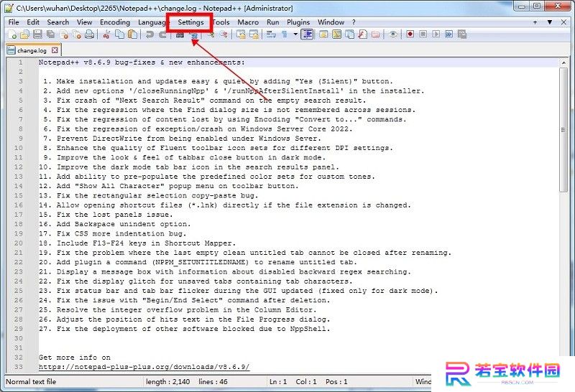The image size is (575, 392).
Task: Click the Replace toolbar icon
Action: (194, 34)
